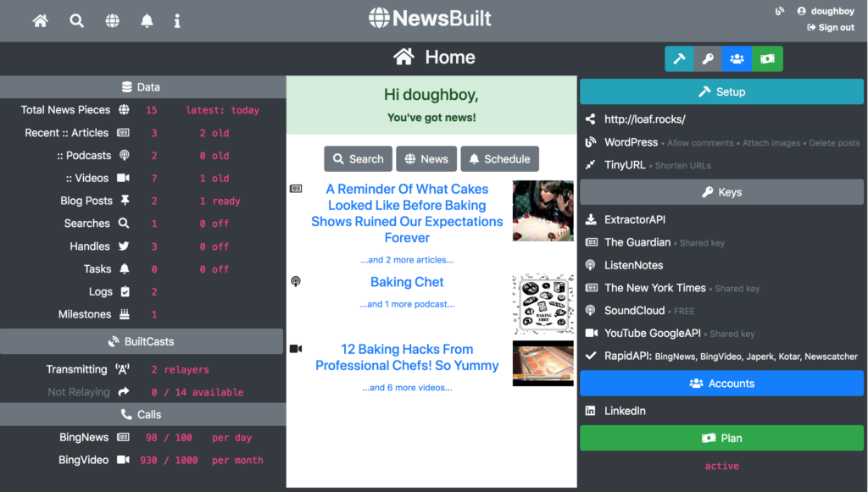Open the gray Keys icon button

(x=708, y=58)
